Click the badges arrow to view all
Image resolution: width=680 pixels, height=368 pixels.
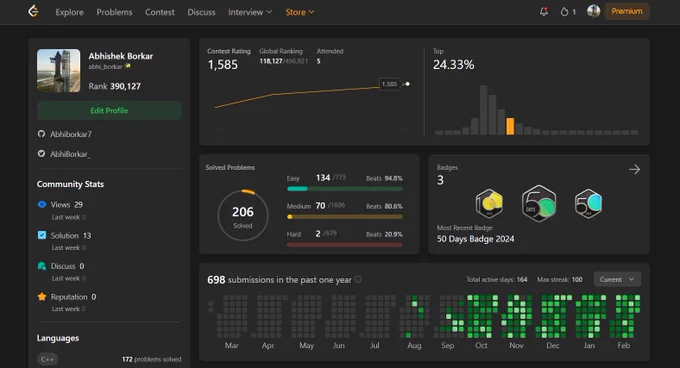pyautogui.click(x=634, y=169)
